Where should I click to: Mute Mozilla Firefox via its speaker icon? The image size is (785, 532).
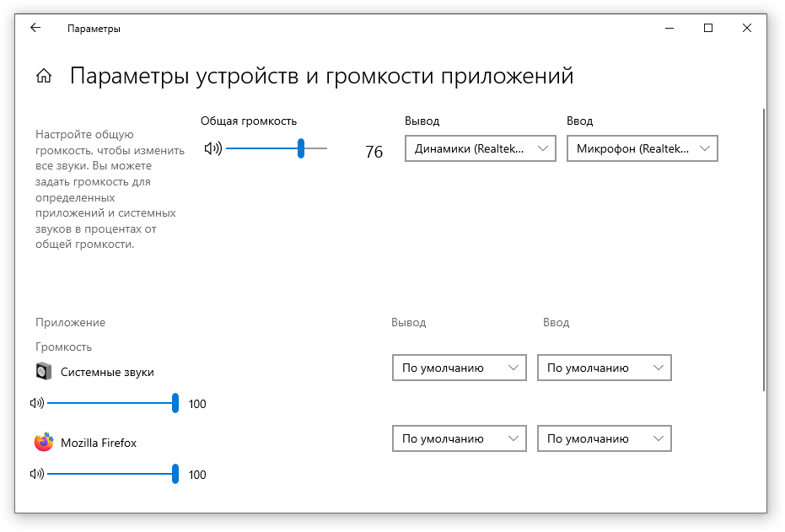37,474
